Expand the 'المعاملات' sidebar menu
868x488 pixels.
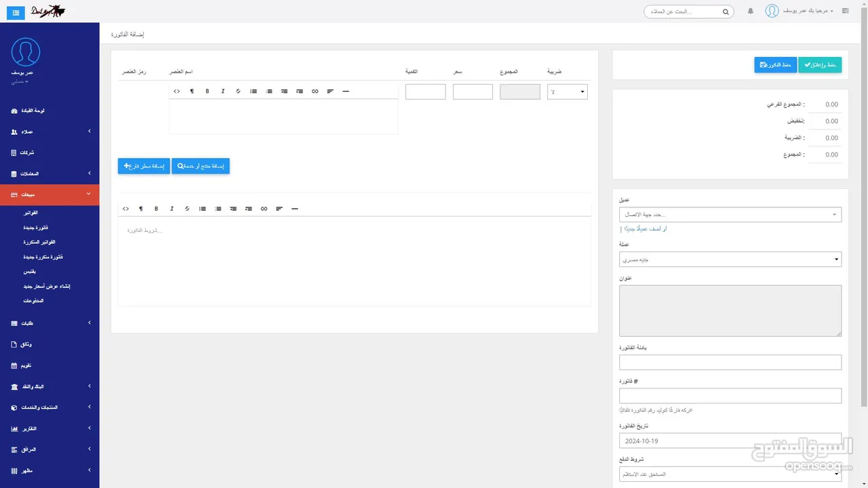50,174
